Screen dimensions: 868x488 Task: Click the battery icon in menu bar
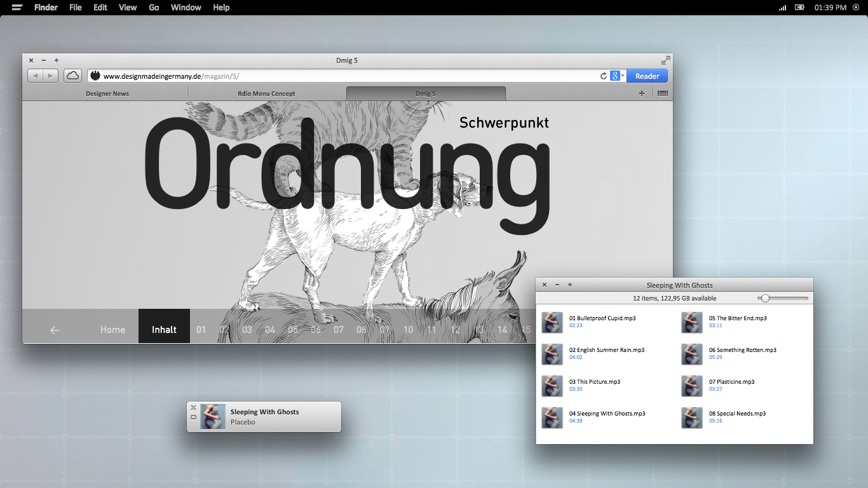[x=799, y=8]
